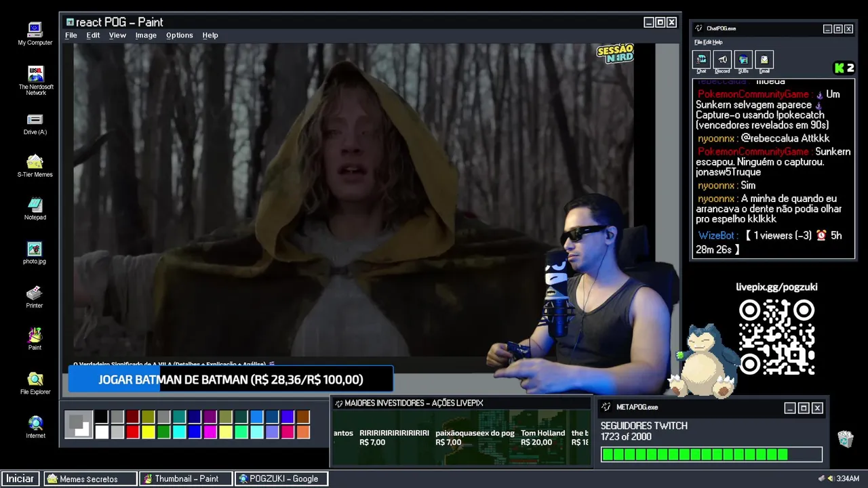This screenshot has height=488, width=868.
Task: Click the livepix QR code
Action: pos(776,338)
